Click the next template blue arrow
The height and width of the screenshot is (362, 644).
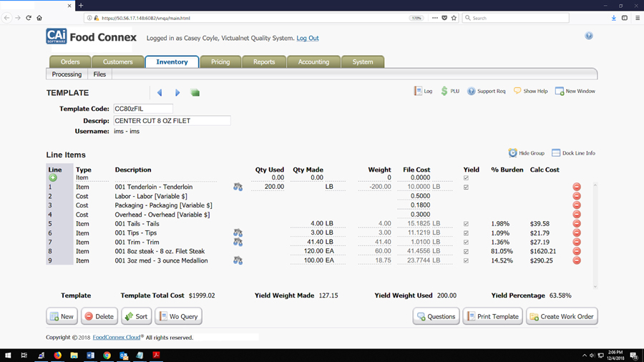pos(177,92)
